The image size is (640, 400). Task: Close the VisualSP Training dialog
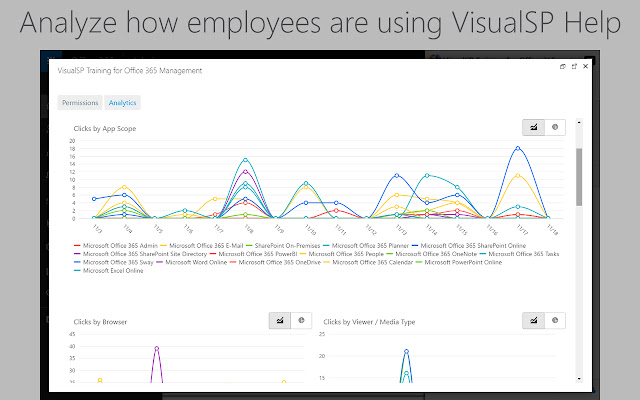point(585,66)
